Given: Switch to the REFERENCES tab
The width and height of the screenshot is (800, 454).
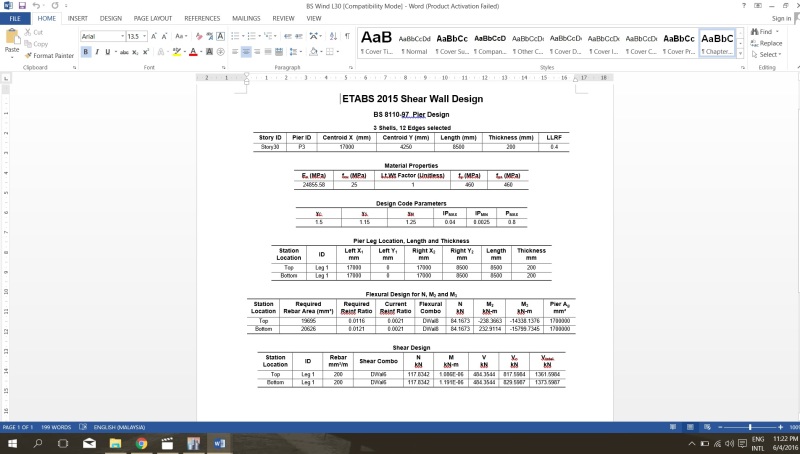Looking at the screenshot, I should point(202,18).
